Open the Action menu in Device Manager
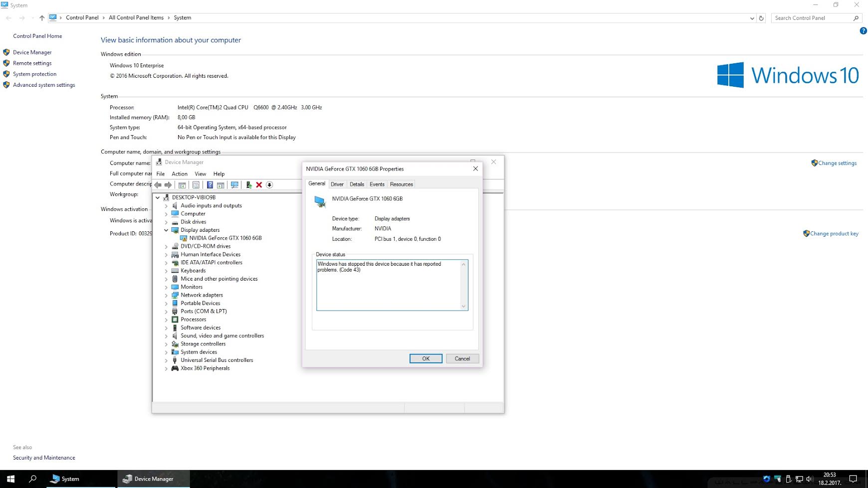868x488 pixels. click(179, 174)
